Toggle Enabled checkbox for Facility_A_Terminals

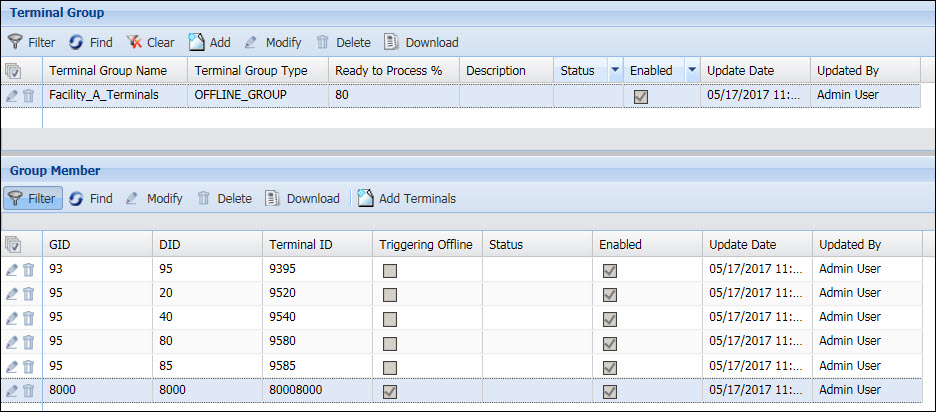pyautogui.click(x=641, y=96)
